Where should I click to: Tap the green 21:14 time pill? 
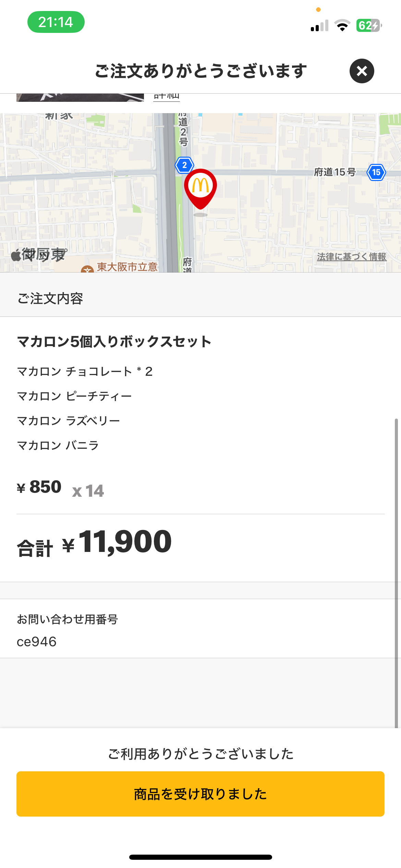click(x=56, y=22)
